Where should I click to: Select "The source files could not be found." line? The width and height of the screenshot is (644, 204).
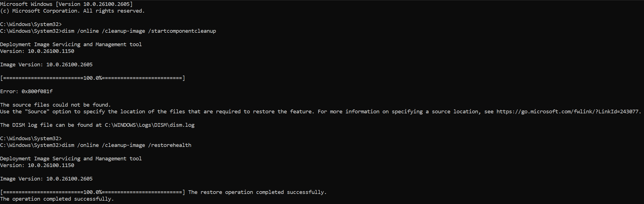click(56, 105)
